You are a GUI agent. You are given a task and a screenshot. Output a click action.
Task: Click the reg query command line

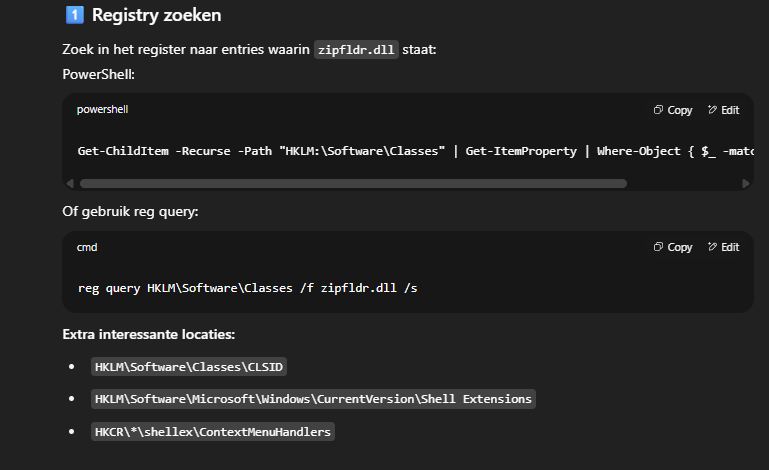pos(248,288)
